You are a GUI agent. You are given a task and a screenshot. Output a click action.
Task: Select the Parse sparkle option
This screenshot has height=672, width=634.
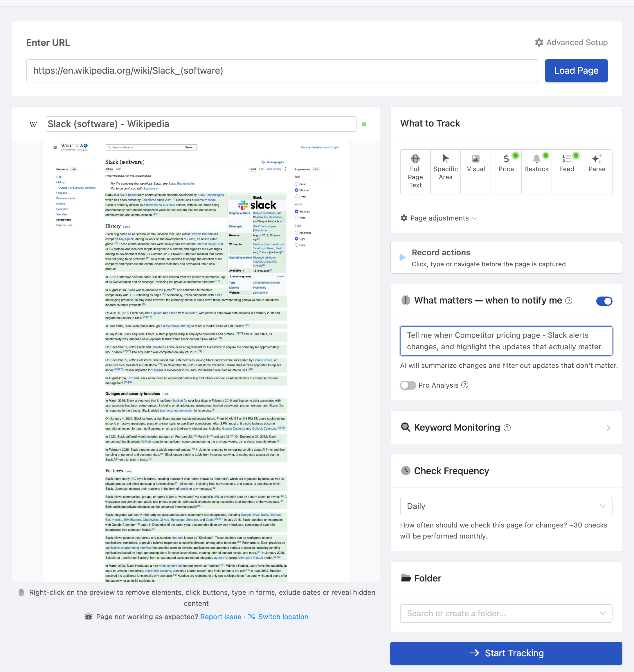click(x=597, y=172)
